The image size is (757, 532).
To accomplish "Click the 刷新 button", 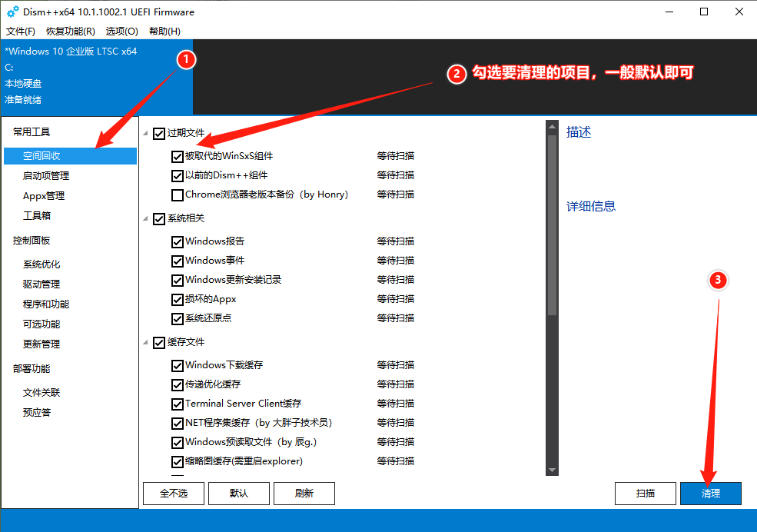I will click(x=304, y=494).
